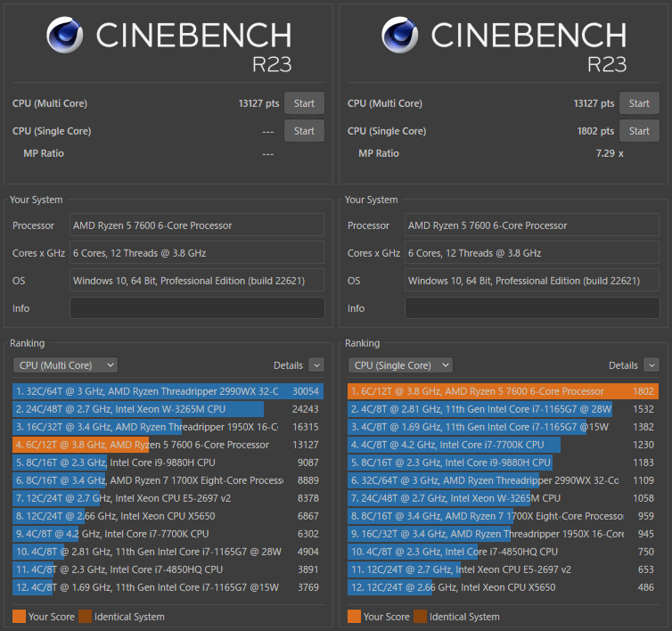672x631 pixels.
Task: Click OS field in right window
Action: (x=532, y=281)
